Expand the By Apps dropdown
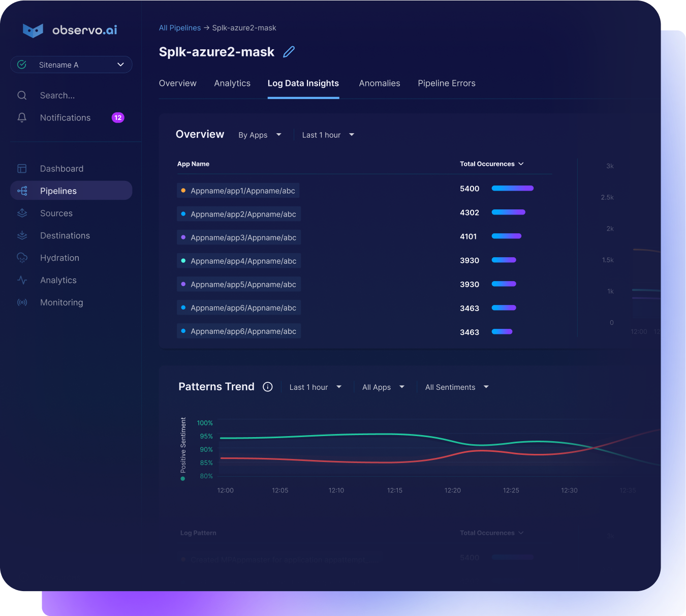Viewport: 686px width, 616px height. [x=260, y=135]
